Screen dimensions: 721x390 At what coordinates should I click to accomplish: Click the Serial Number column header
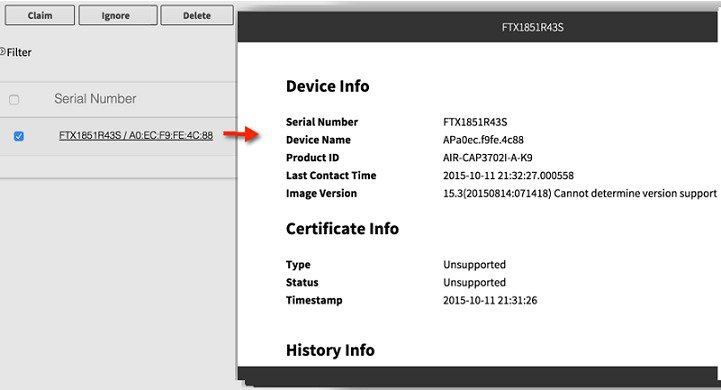click(95, 99)
